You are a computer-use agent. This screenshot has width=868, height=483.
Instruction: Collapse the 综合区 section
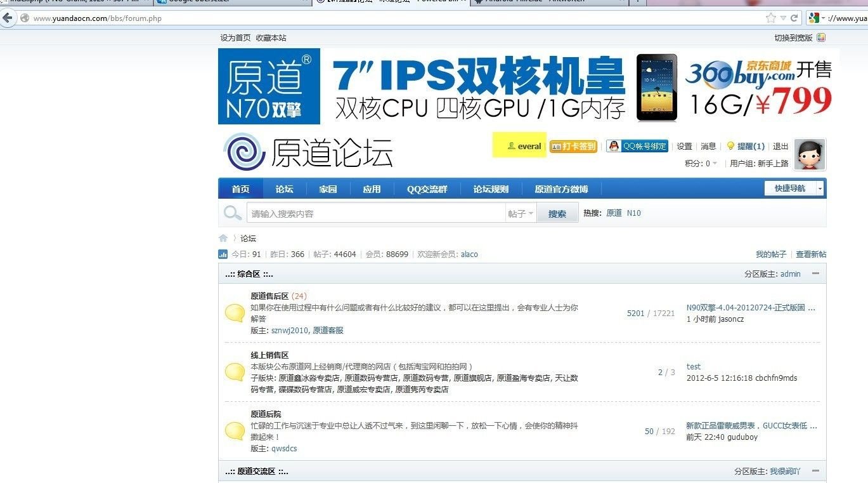click(x=815, y=274)
